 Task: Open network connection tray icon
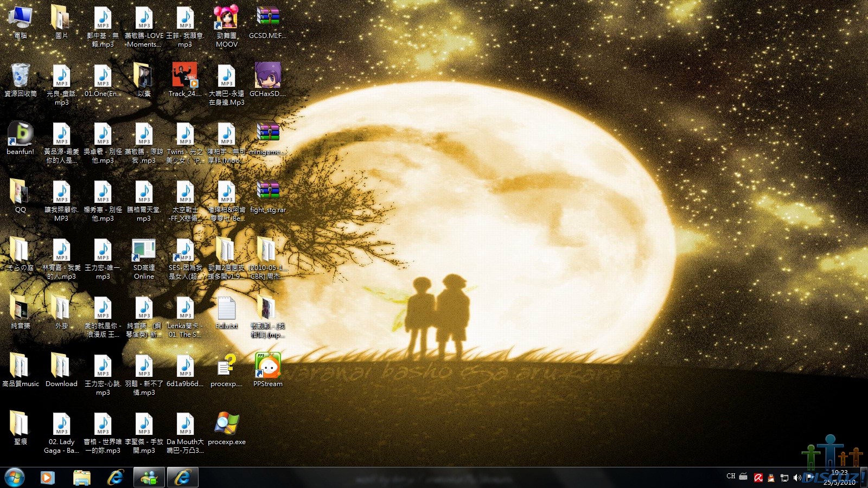(784, 478)
